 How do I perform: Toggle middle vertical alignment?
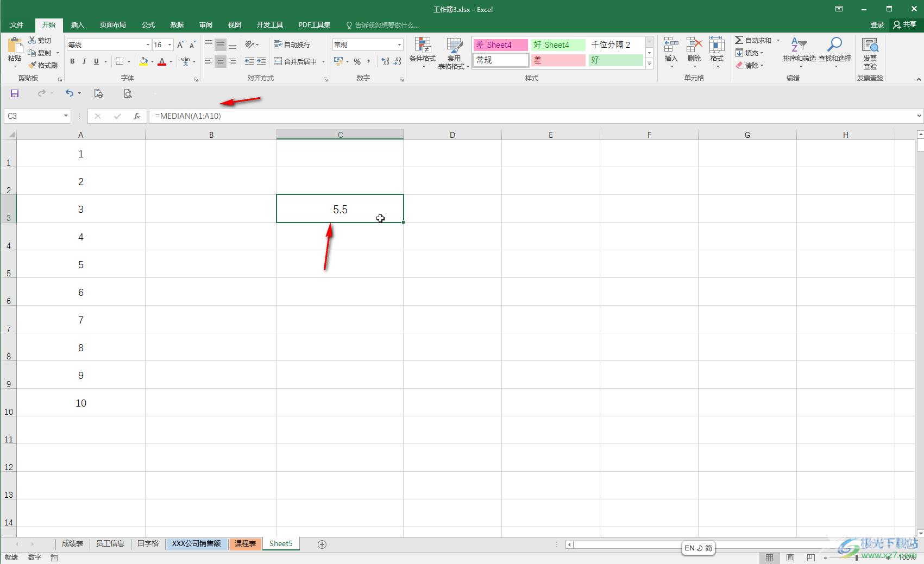click(x=221, y=45)
